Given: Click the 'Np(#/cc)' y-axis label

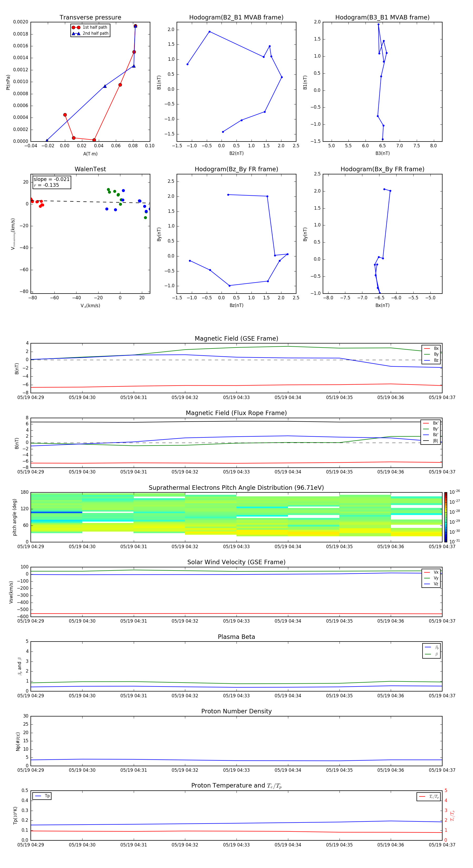Looking at the screenshot, I should [x=18, y=741].
